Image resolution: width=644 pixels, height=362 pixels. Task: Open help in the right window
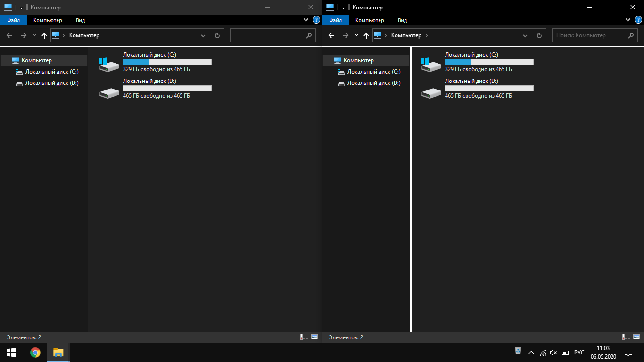[639, 20]
